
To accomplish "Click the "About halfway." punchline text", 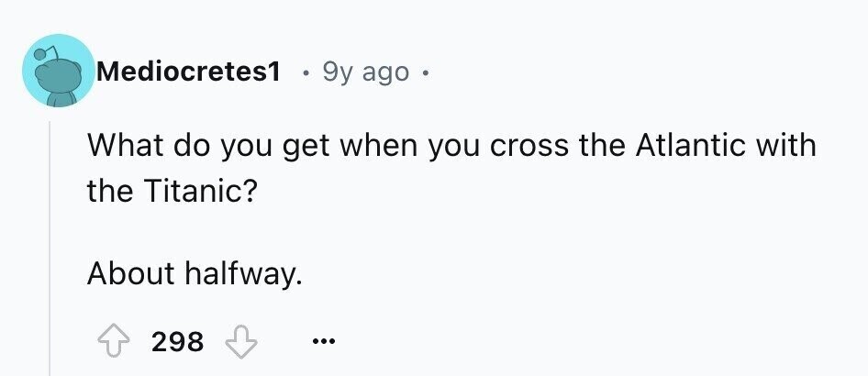I will tap(195, 272).
